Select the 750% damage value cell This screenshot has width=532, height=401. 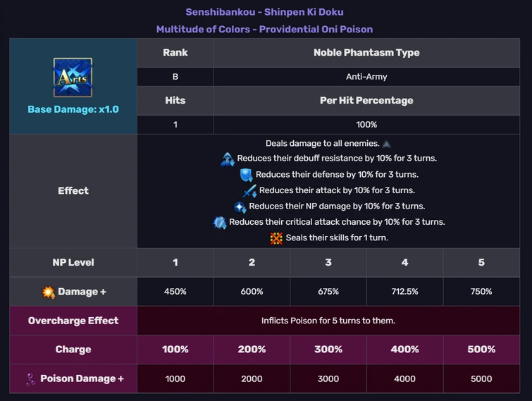[481, 292]
